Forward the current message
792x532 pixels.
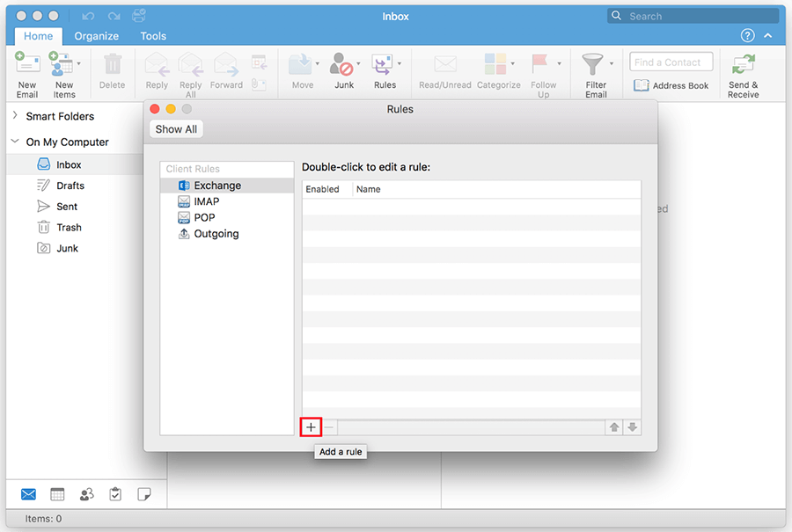point(226,70)
